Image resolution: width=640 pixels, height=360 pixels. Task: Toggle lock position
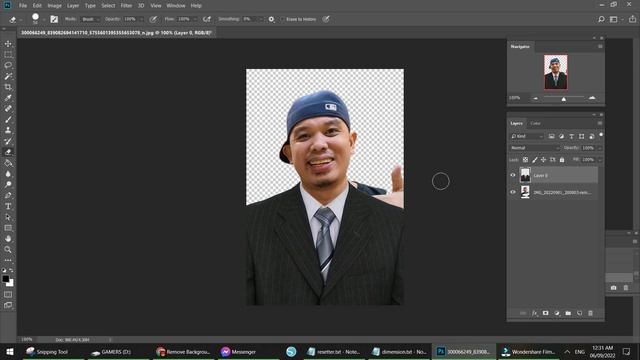[543, 160]
